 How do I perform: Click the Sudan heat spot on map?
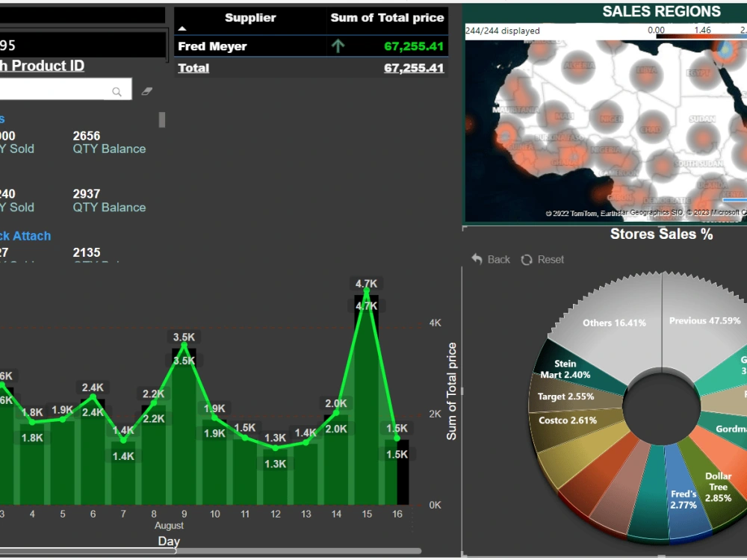[703, 137]
